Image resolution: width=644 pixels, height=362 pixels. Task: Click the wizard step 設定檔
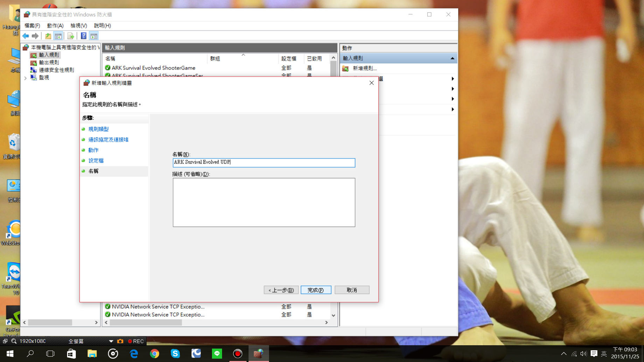[96, 161]
